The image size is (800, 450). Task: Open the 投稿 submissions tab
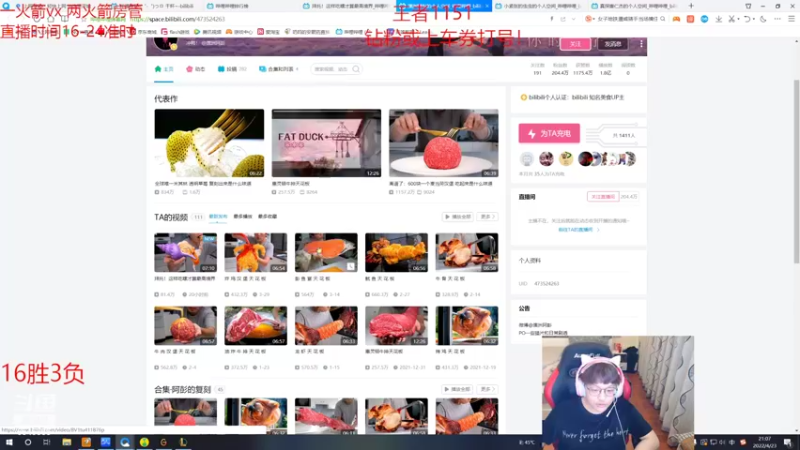tap(232, 69)
